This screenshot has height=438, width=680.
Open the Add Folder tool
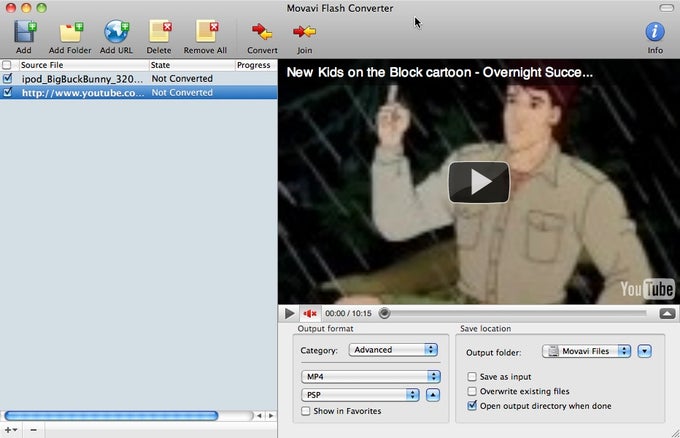[x=70, y=32]
